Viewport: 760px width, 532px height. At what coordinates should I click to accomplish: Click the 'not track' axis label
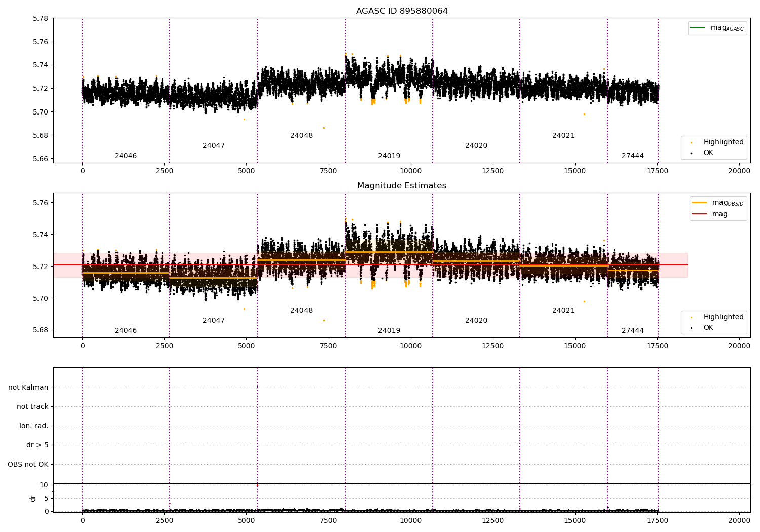point(32,407)
